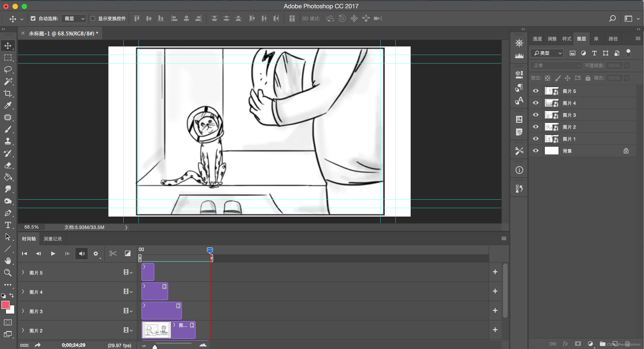Viewport: 644px width, 349px height.
Task: Activate the Zoom tool
Action: click(8, 272)
